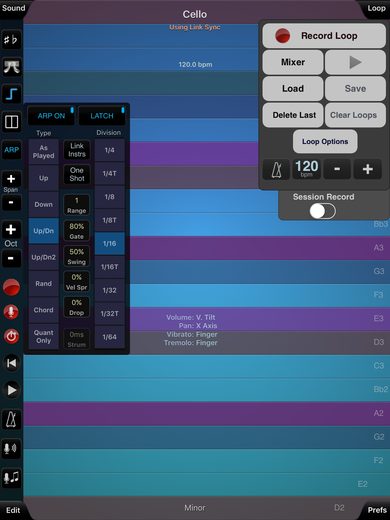Open the Prefs corner tab
The image size is (390, 520).
coord(377,510)
